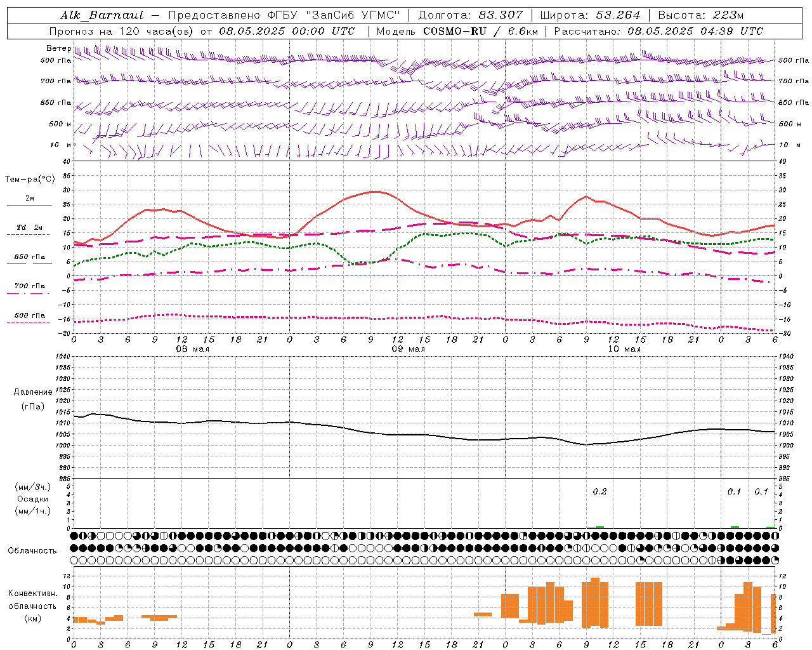Click the date label 08 мая
This screenshot has width=812, height=650.
click(193, 349)
